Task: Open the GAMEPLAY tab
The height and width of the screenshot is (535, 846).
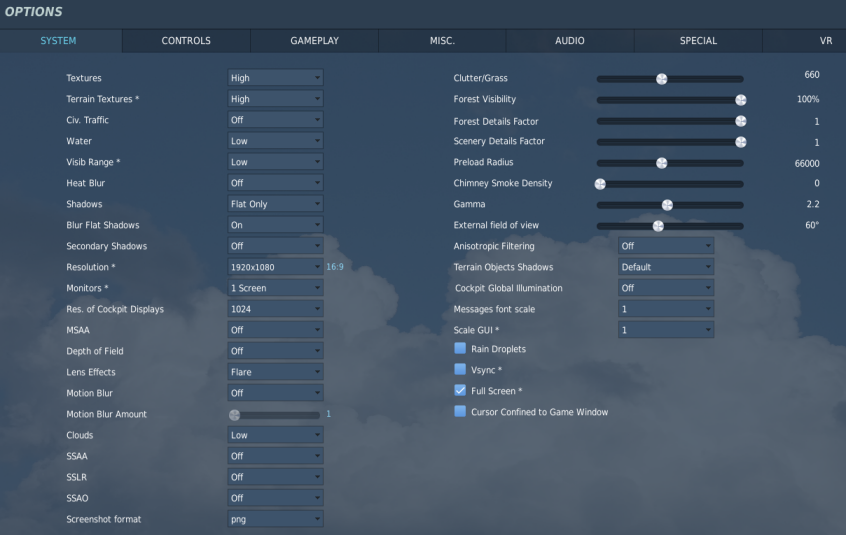Action: tap(315, 40)
